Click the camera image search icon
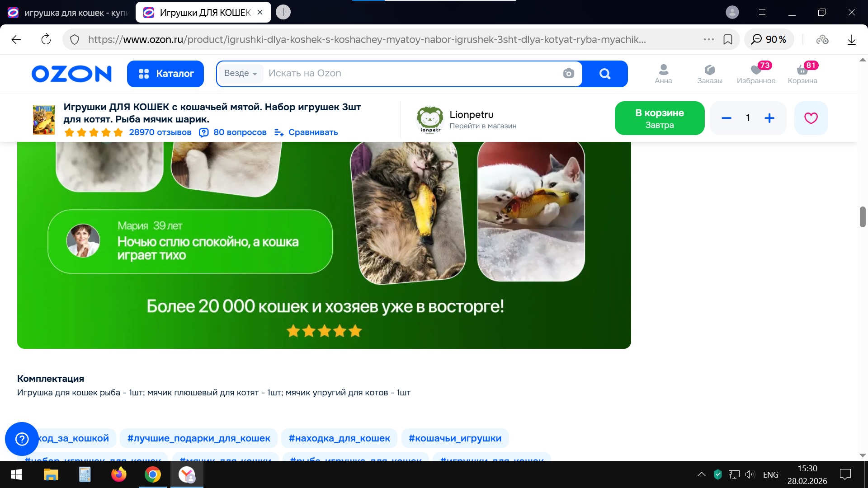Screen dimensions: 868x488 click(x=568, y=73)
